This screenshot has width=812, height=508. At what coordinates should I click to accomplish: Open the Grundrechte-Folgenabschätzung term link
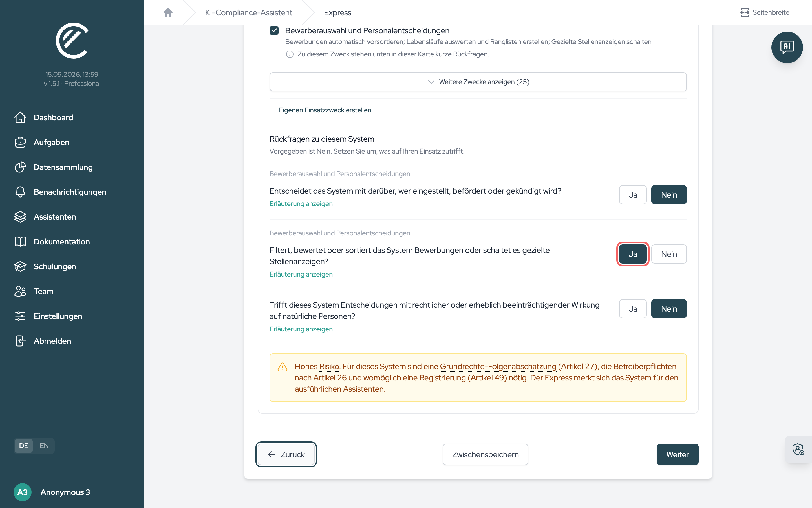pyautogui.click(x=498, y=367)
